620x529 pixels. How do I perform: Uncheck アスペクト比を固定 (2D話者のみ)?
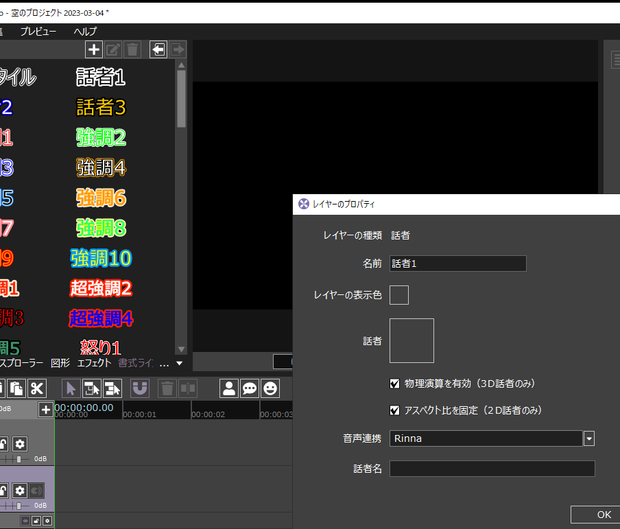click(395, 410)
